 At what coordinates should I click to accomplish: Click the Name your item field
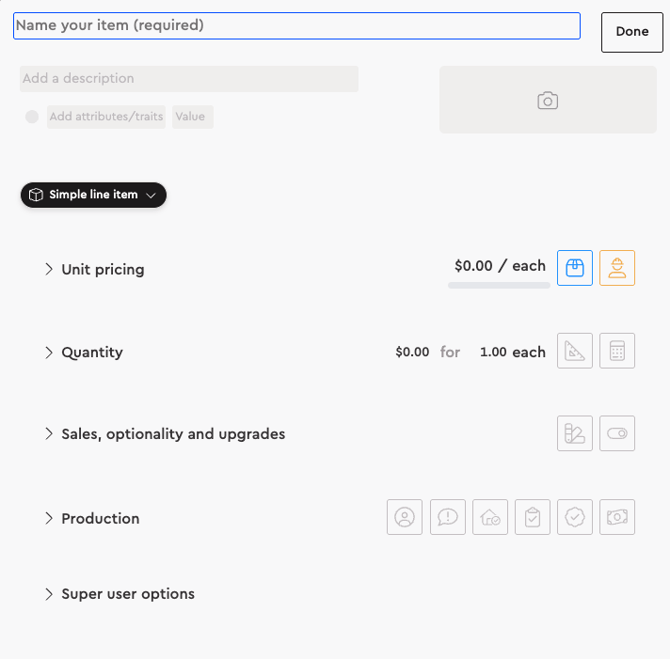296,26
